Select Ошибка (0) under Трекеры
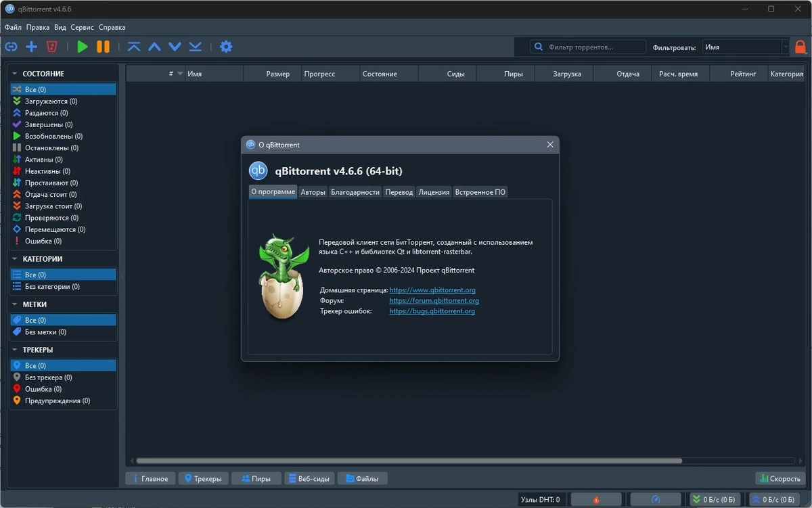812x508 pixels. coord(63,389)
